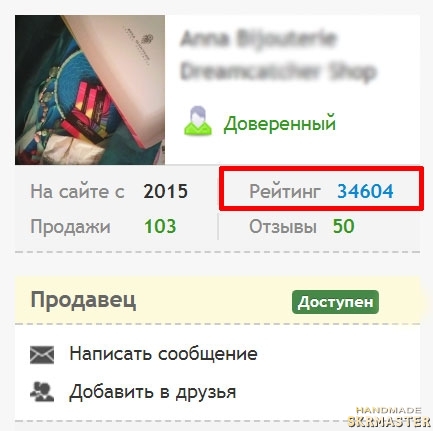
Task: Click the second line of shop name
Action: [278, 71]
